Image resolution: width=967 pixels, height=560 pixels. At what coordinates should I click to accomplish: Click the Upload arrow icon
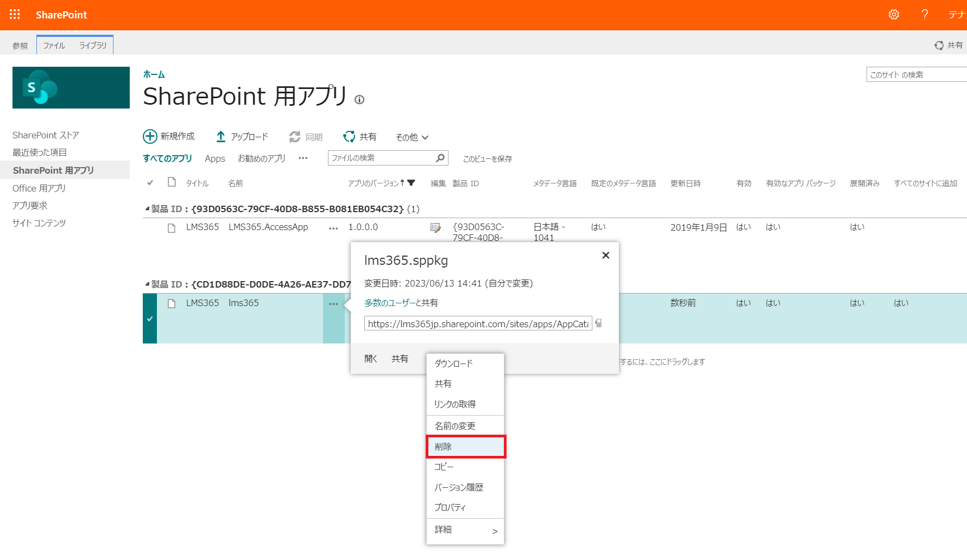tap(220, 137)
